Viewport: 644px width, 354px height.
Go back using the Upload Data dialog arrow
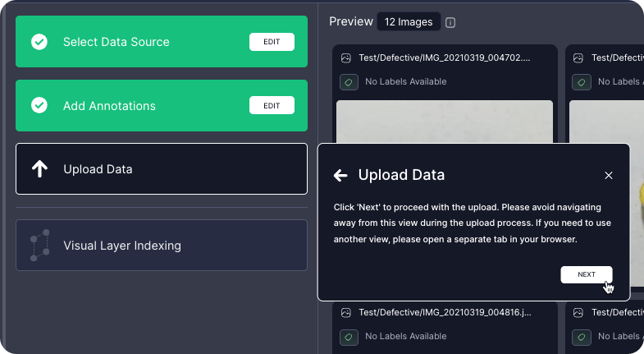tap(340, 176)
